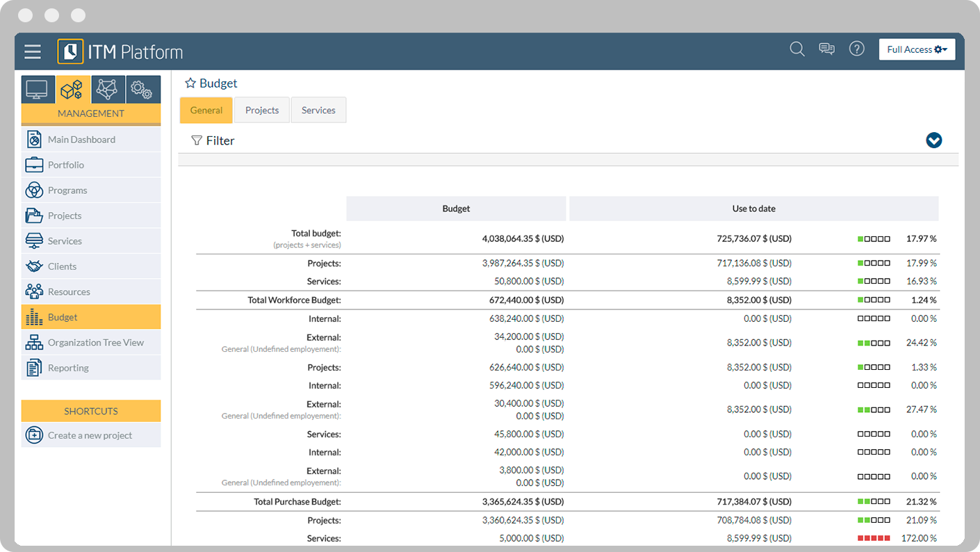Select Budget in sidebar
Image resolution: width=980 pixels, height=552 pixels.
point(91,317)
